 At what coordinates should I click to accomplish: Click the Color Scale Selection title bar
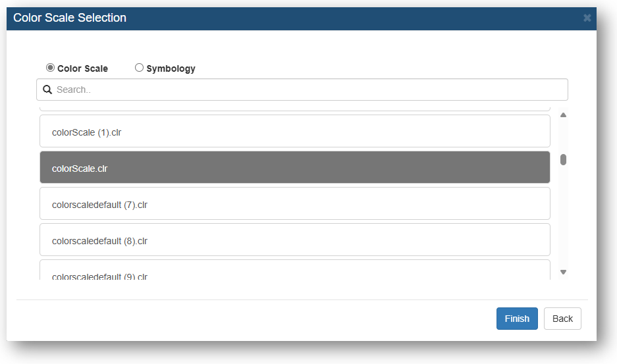point(302,18)
